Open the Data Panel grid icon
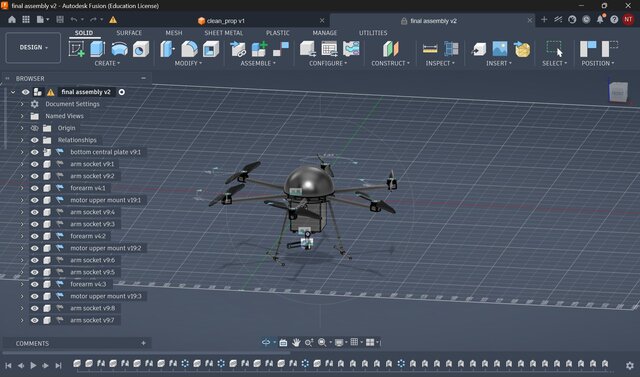This screenshot has height=377, width=640. click(x=26, y=19)
